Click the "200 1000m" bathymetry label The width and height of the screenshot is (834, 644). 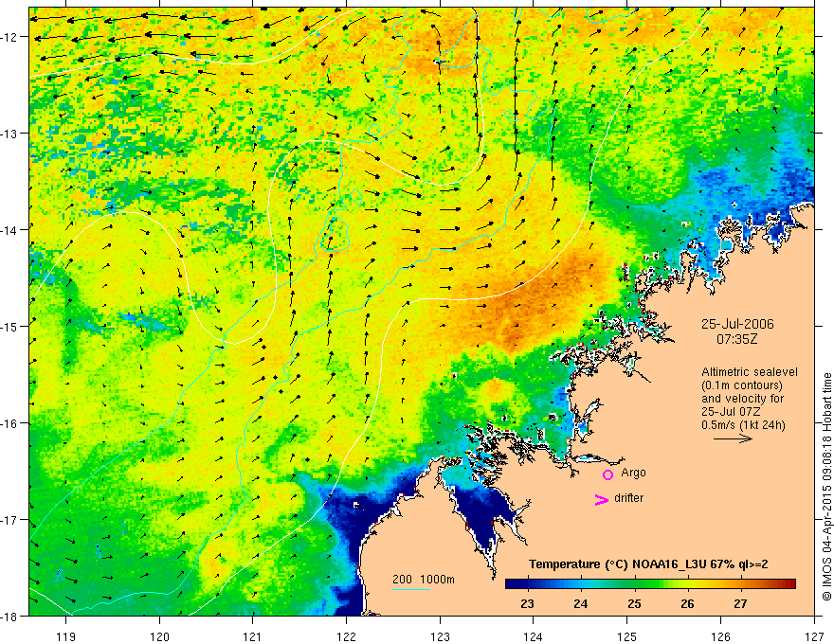point(424,580)
